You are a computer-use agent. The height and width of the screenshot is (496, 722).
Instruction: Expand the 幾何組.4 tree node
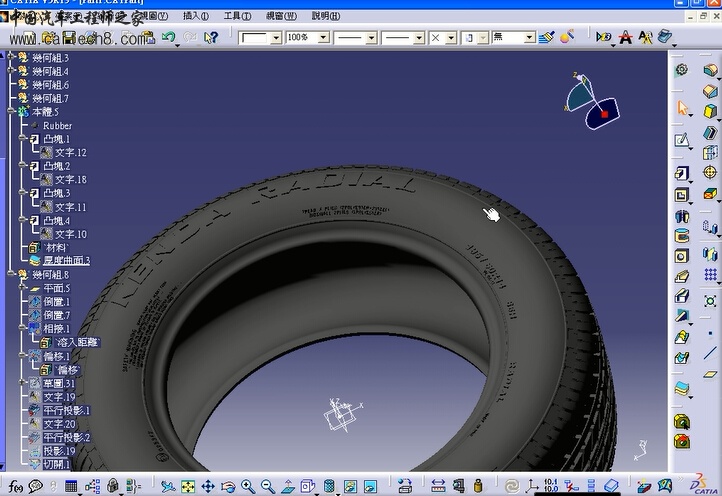pyautogui.click(x=11, y=70)
